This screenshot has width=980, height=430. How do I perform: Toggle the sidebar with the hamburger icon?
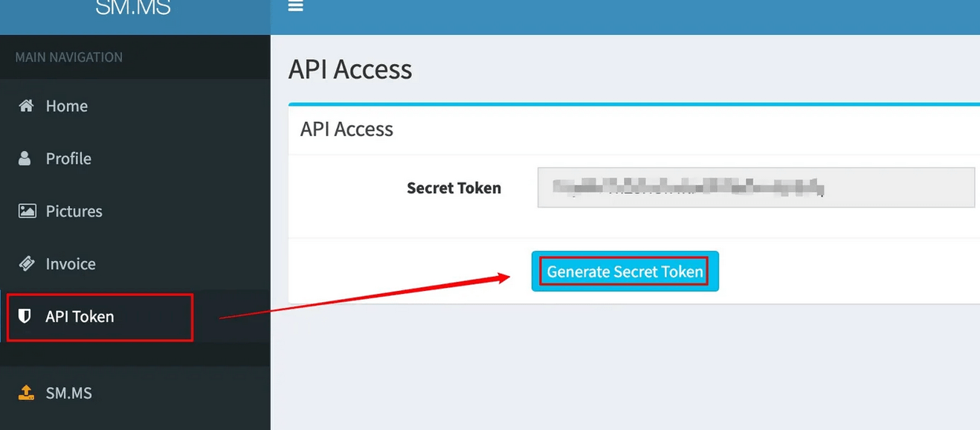click(295, 6)
